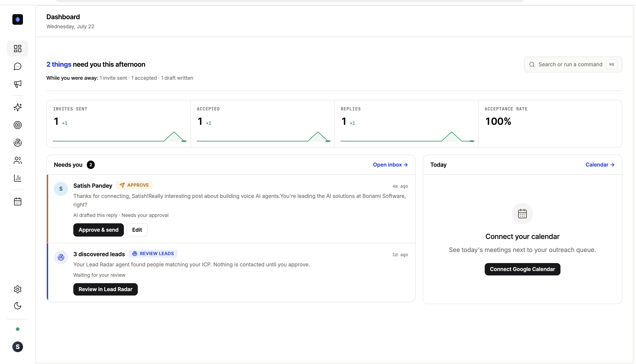This screenshot has height=364, width=636.
Task: Click the Accepted stat card
Action: click(262, 124)
